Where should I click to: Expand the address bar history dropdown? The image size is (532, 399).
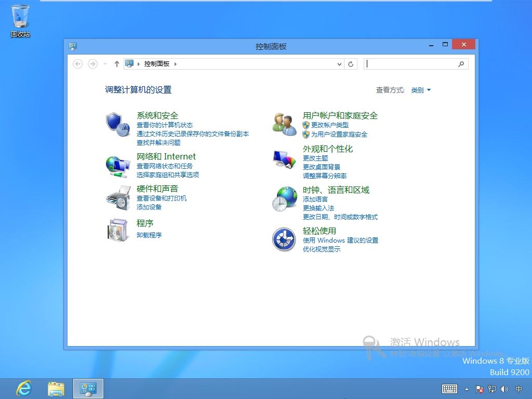tap(339, 64)
